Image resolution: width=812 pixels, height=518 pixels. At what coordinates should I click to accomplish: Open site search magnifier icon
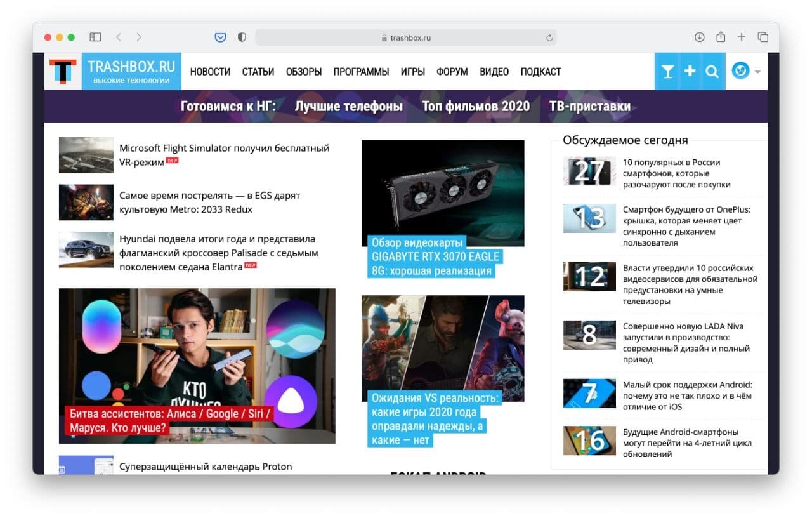click(712, 72)
